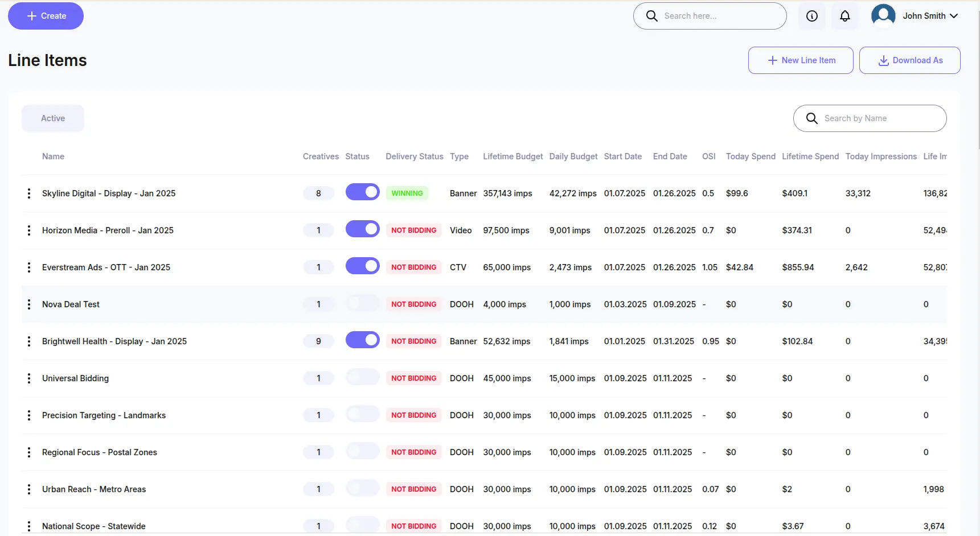The image size is (980, 536).
Task: Enable the status toggle for Nova Deal Test
Action: 362,303
